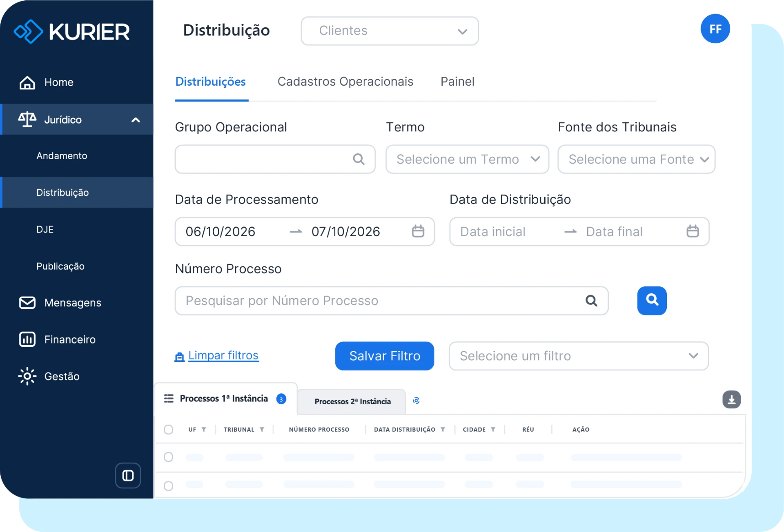The height and width of the screenshot is (532, 784).
Task: Open the Tribunal column filter
Action: click(x=262, y=430)
